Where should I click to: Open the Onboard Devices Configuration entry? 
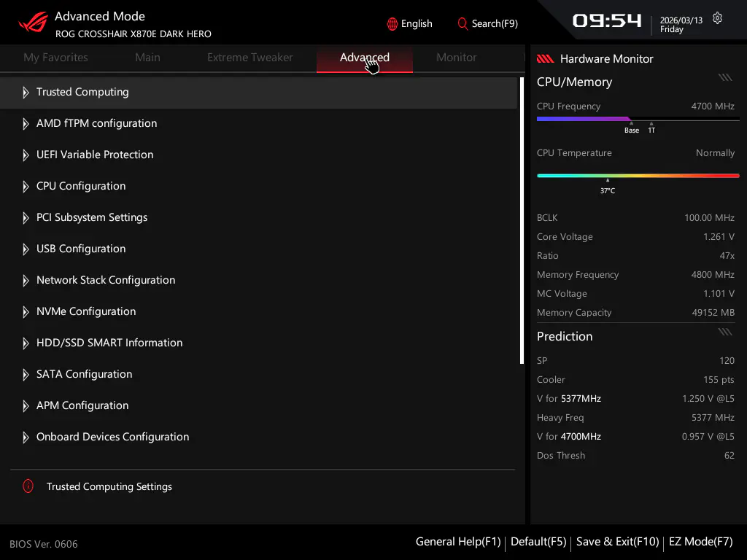click(x=259, y=437)
